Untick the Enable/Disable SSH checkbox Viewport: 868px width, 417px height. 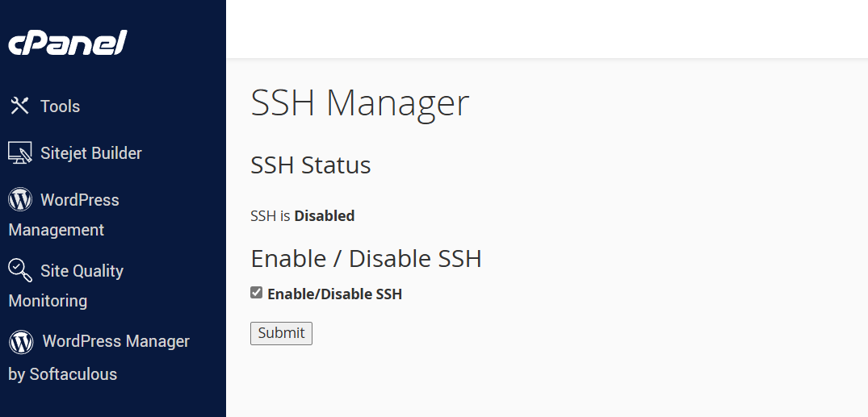(x=256, y=293)
